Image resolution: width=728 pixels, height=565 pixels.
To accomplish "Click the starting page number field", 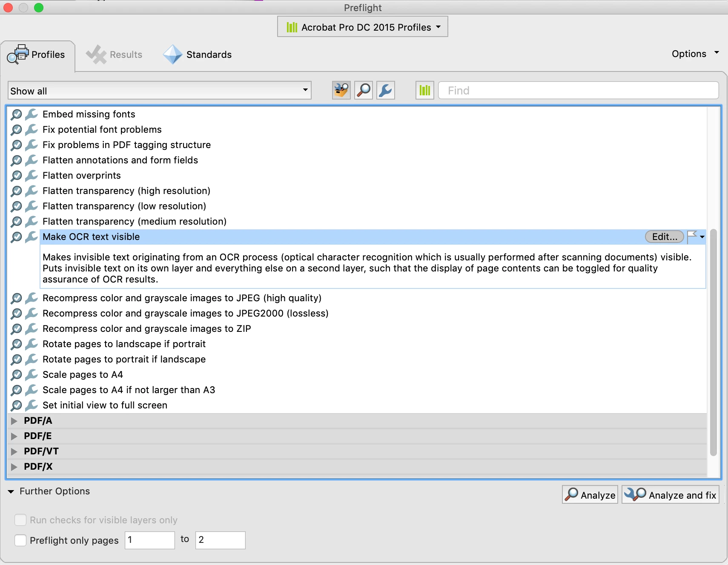I will pos(150,540).
